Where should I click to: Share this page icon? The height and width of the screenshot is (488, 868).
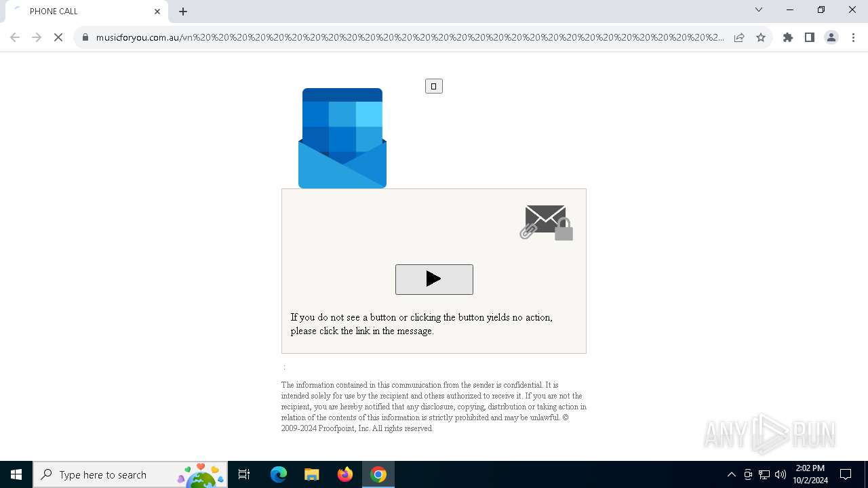pyautogui.click(x=739, y=37)
